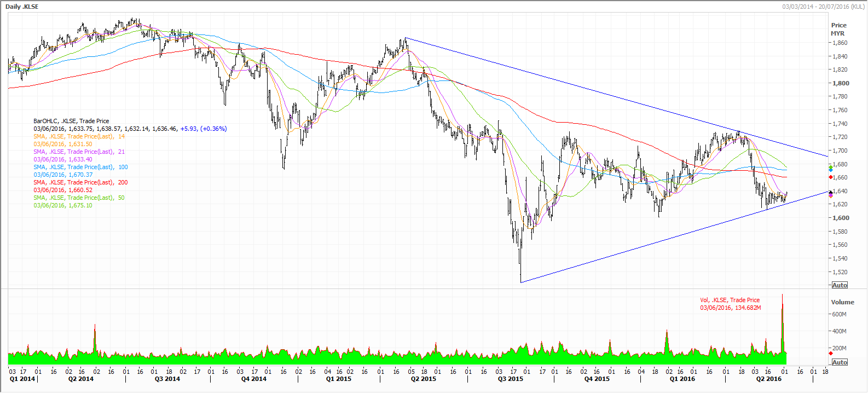
Task: Click the SMA 21 legend entry
Action: point(79,152)
